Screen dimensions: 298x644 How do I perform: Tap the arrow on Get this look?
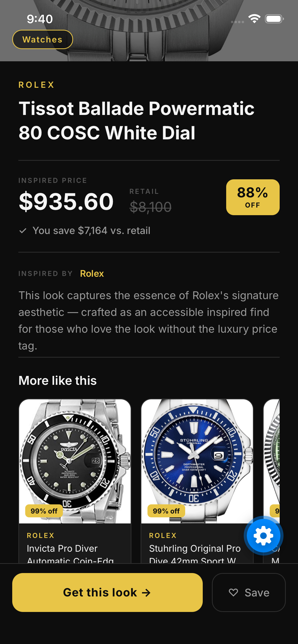pyautogui.click(x=146, y=593)
